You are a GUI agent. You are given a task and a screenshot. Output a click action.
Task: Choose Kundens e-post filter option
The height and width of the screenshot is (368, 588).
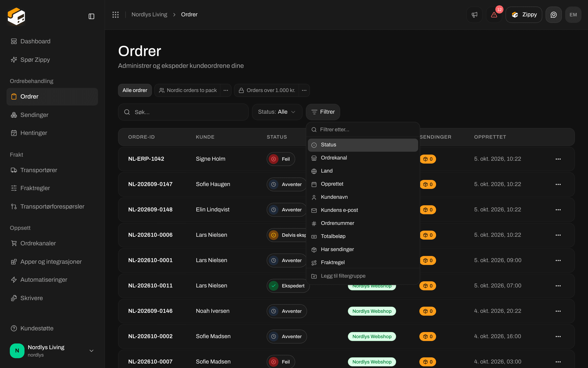[363, 210]
